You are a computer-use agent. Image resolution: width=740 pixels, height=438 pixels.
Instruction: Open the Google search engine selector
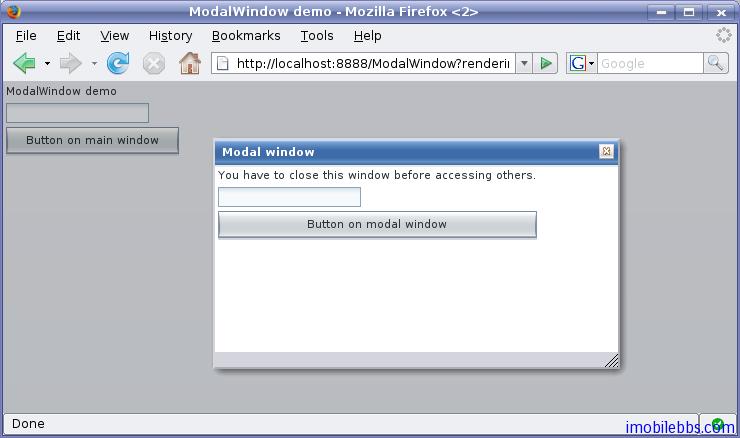point(582,63)
